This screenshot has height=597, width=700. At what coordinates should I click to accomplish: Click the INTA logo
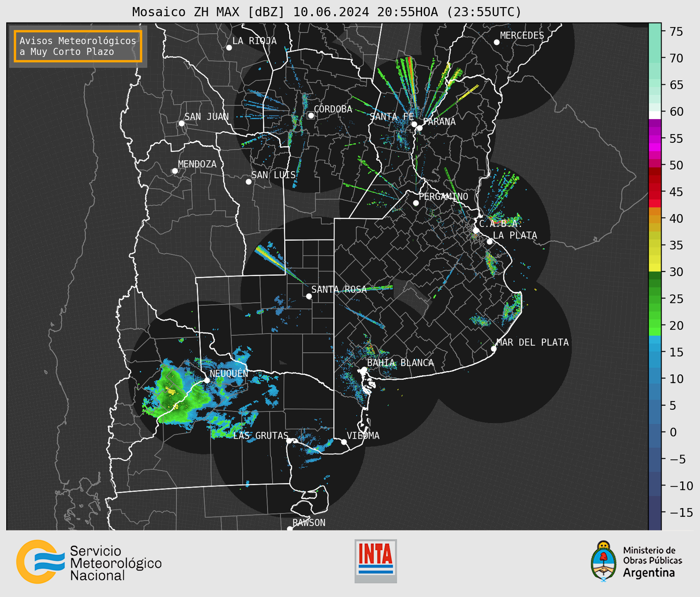point(376,561)
